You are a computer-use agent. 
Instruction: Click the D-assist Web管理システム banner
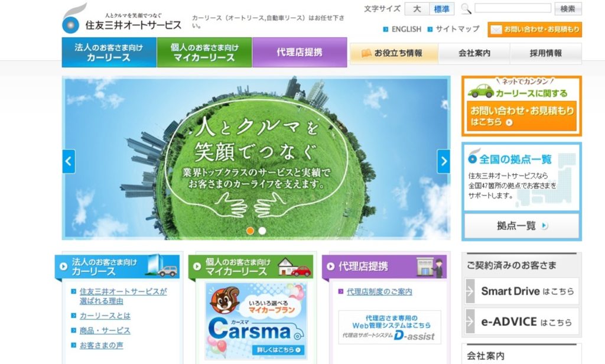pos(390,327)
